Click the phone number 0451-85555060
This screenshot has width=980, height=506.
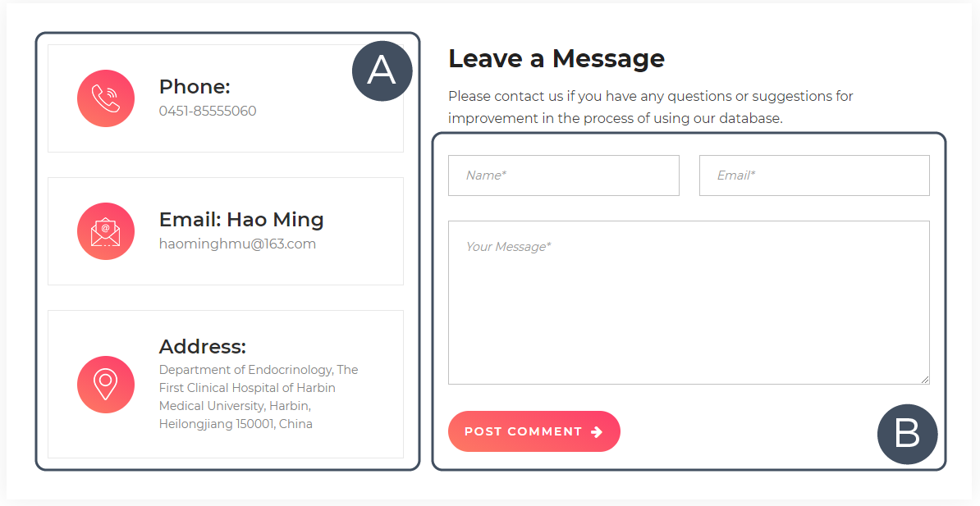coord(208,112)
